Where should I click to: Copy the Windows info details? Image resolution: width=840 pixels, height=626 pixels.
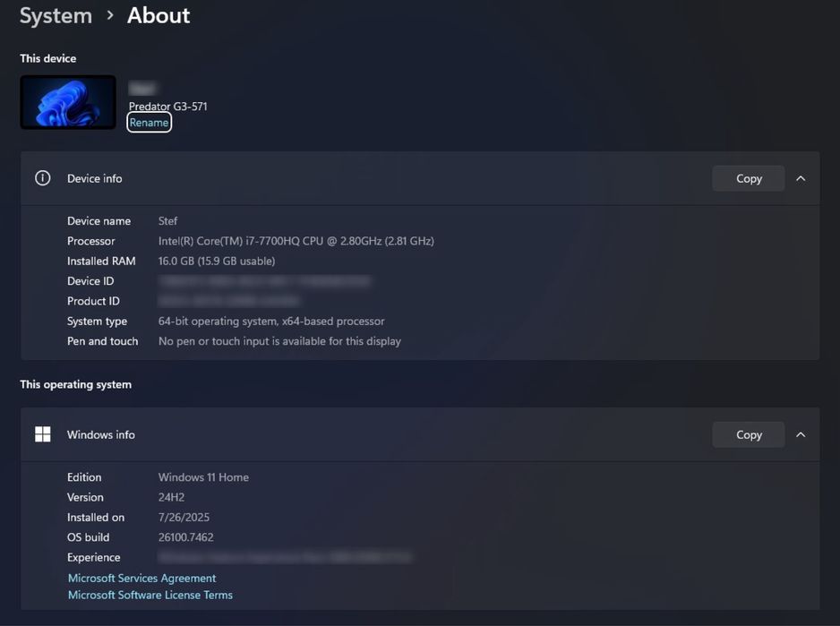pos(749,434)
